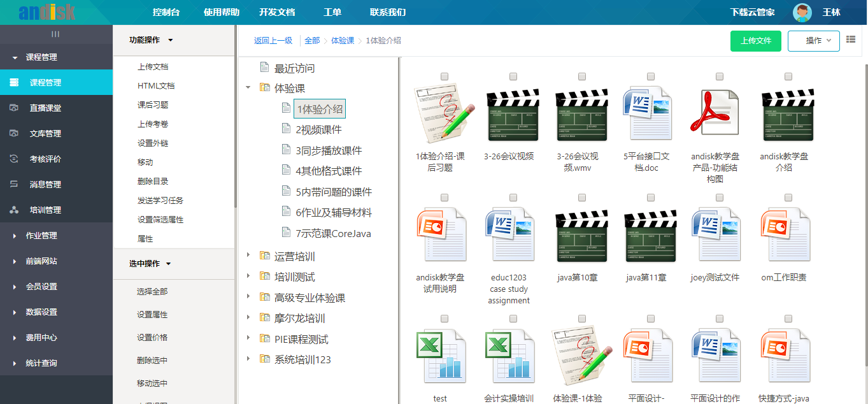The height and width of the screenshot is (404, 868).
Task: Collapse the 体验课 folder tree node
Action: (x=248, y=88)
